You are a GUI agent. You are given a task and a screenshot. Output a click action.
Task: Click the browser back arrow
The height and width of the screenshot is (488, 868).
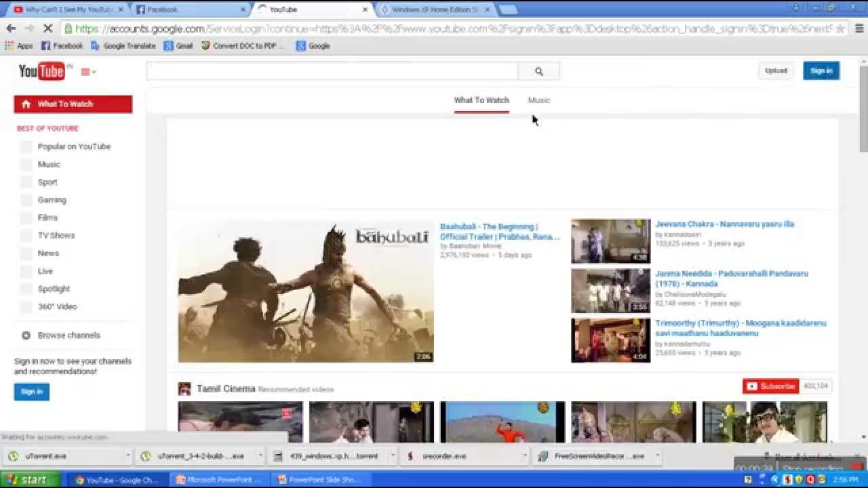(x=11, y=28)
